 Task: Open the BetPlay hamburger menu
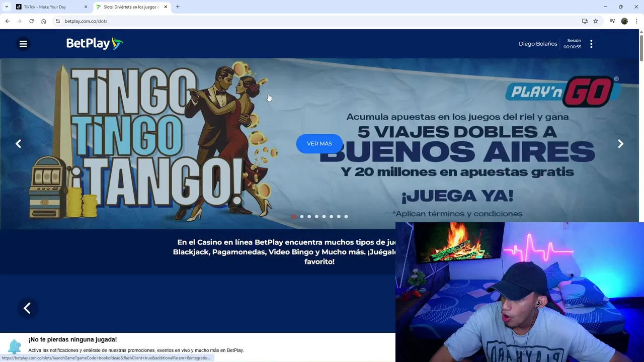(x=23, y=44)
